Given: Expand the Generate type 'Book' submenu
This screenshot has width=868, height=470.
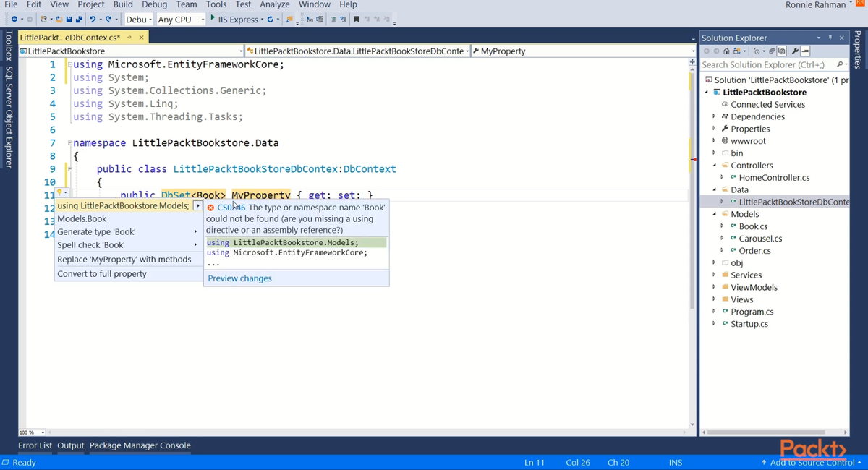Looking at the screenshot, I should pos(196,232).
